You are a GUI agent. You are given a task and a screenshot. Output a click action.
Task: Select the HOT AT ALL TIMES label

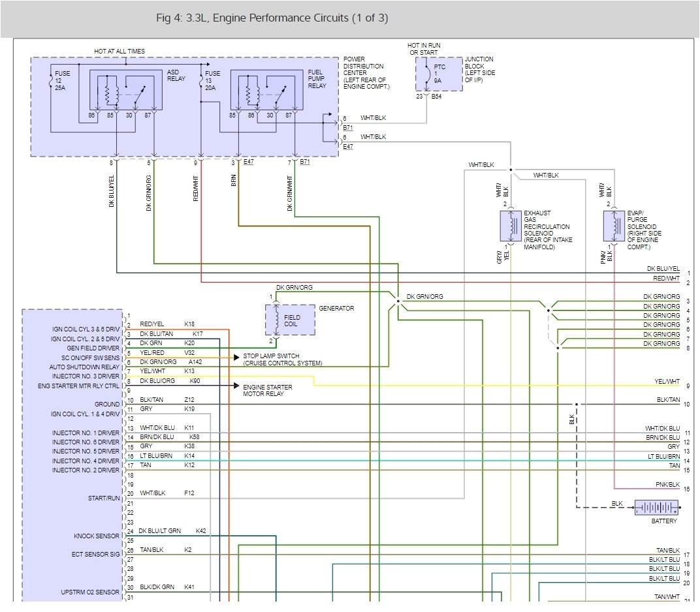[x=121, y=50]
